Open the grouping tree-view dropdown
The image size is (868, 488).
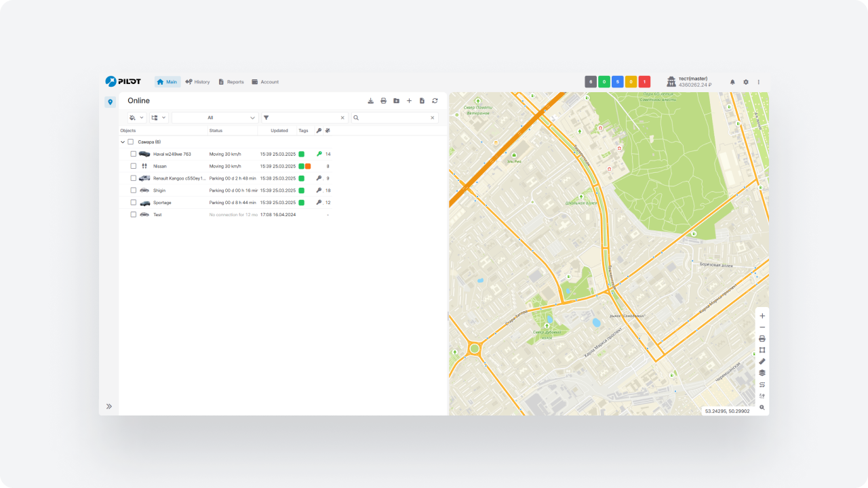click(159, 118)
